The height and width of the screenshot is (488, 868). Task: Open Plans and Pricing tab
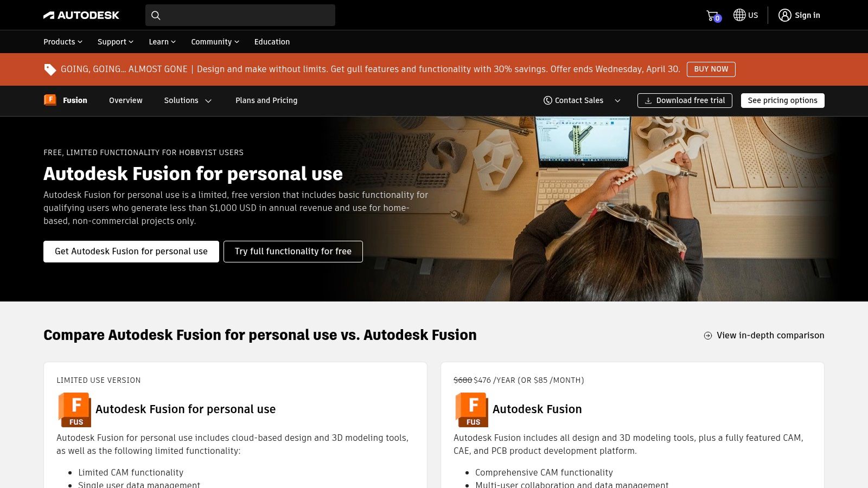(266, 100)
